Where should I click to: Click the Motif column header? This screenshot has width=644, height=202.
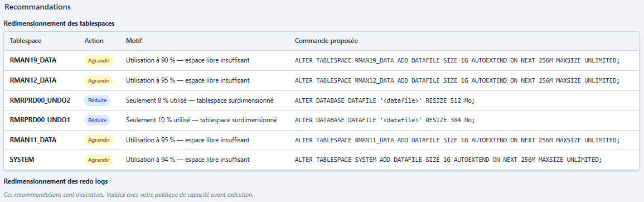click(x=134, y=41)
